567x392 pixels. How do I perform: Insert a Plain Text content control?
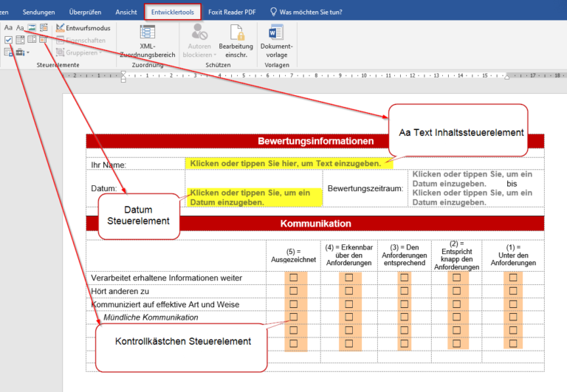point(20,28)
